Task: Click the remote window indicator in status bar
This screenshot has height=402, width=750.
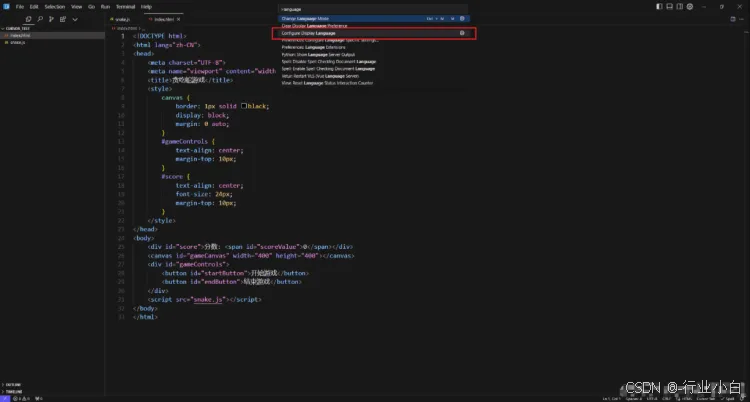Action: coord(5,398)
